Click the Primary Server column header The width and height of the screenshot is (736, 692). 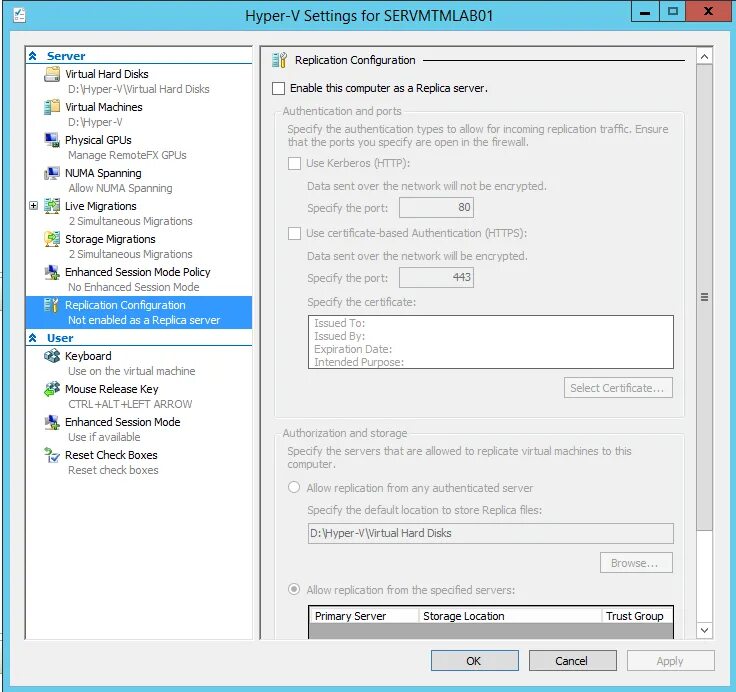tap(364, 616)
